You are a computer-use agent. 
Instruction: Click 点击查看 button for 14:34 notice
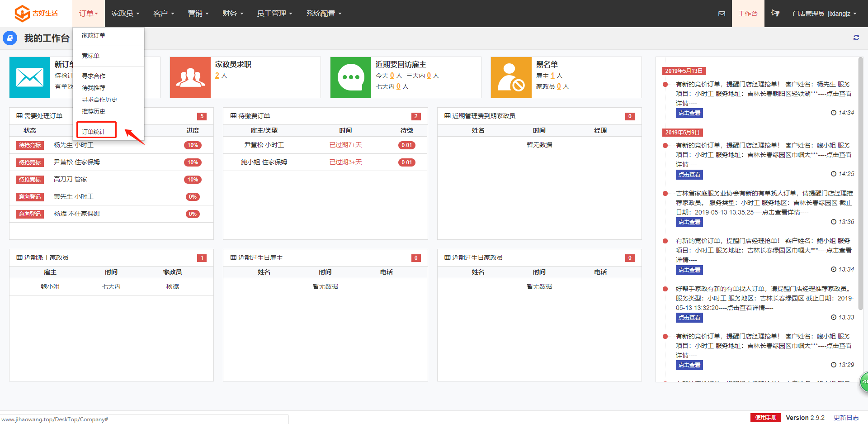[689, 113]
